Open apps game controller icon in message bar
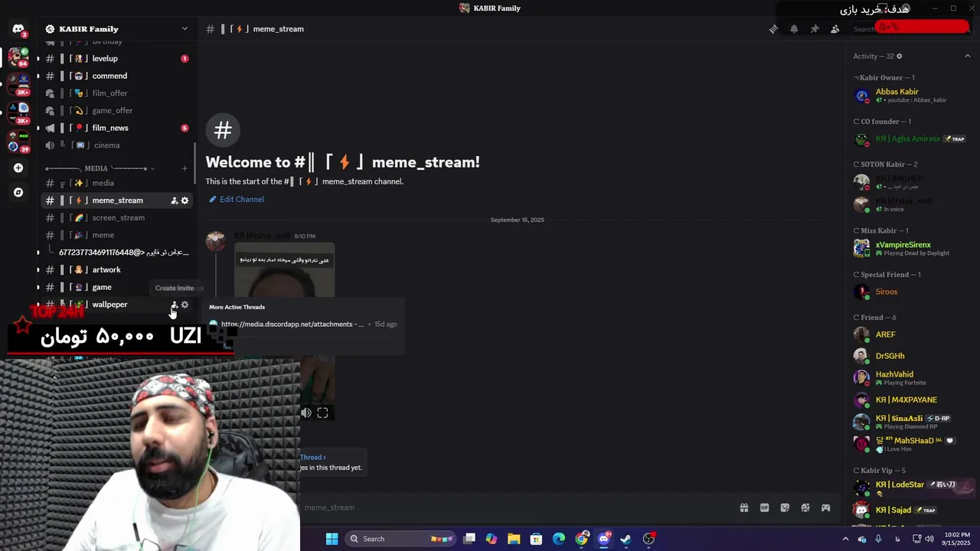Screen dimensions: 980x551 826,507
